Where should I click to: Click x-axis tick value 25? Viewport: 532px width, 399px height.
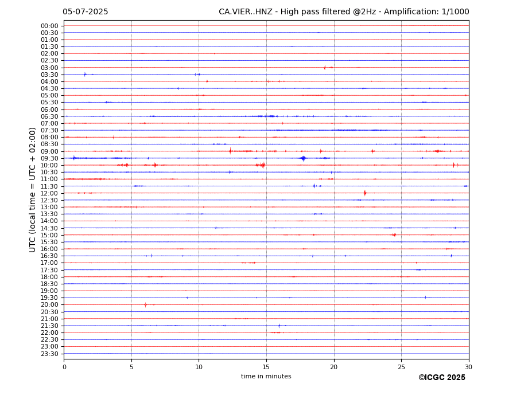401,367
